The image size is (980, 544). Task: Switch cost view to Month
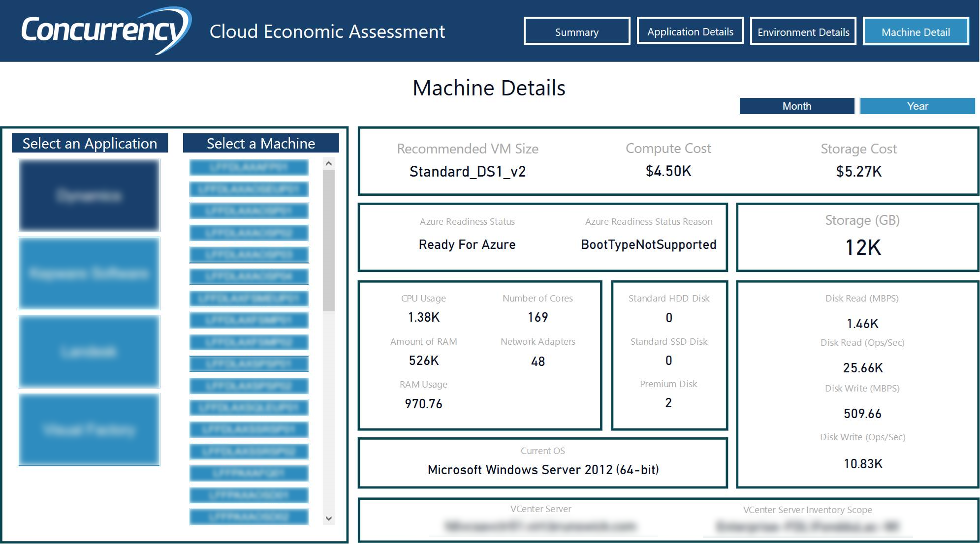(x=797, y=106)
